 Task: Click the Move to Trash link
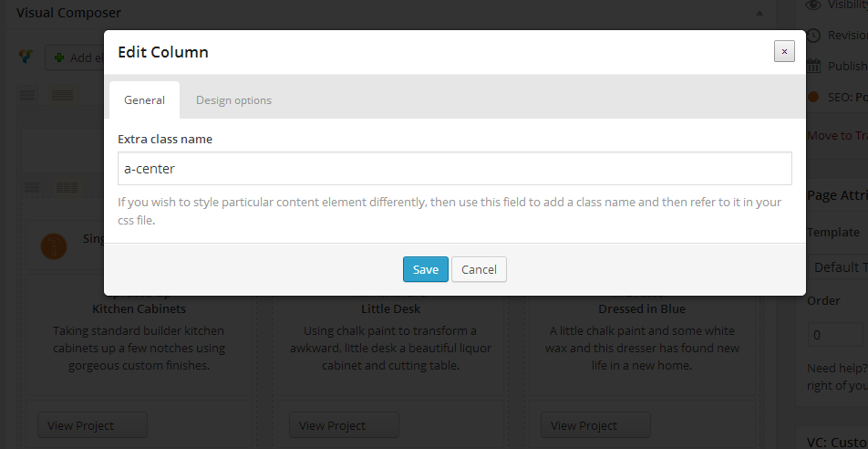click(837, 136)
